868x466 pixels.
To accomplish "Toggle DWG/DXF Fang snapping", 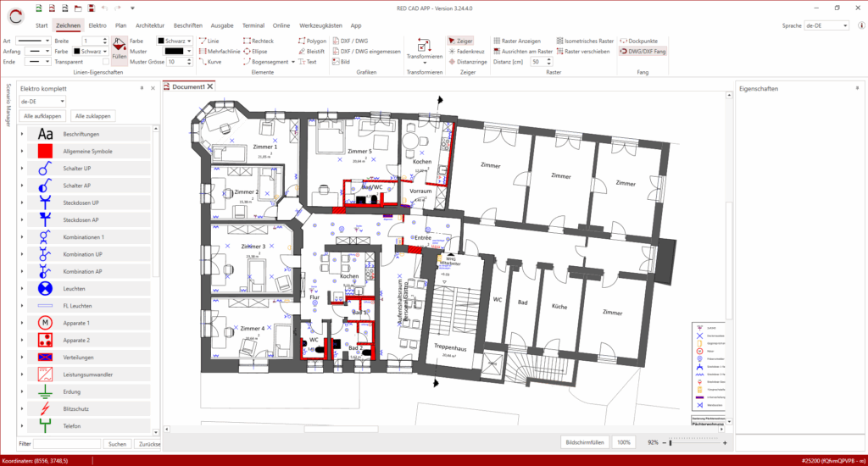I will click(643, 52).
